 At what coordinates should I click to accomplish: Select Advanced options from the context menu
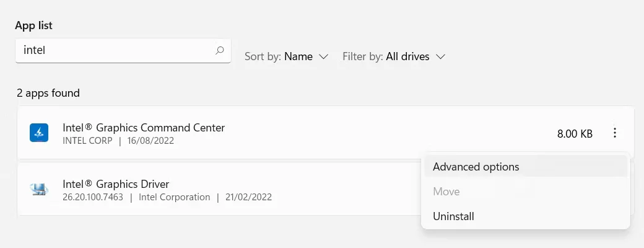pos(476,167)
